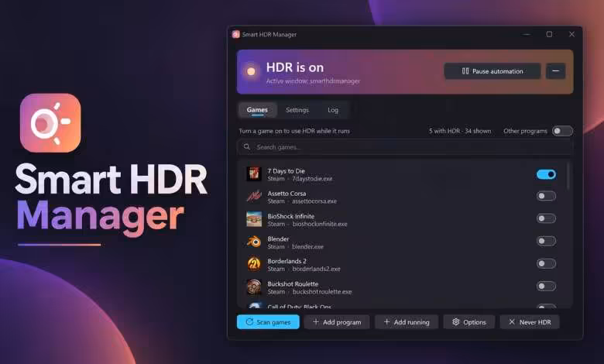
Task: Click the Blender app icon
Action: coord(254,242)
